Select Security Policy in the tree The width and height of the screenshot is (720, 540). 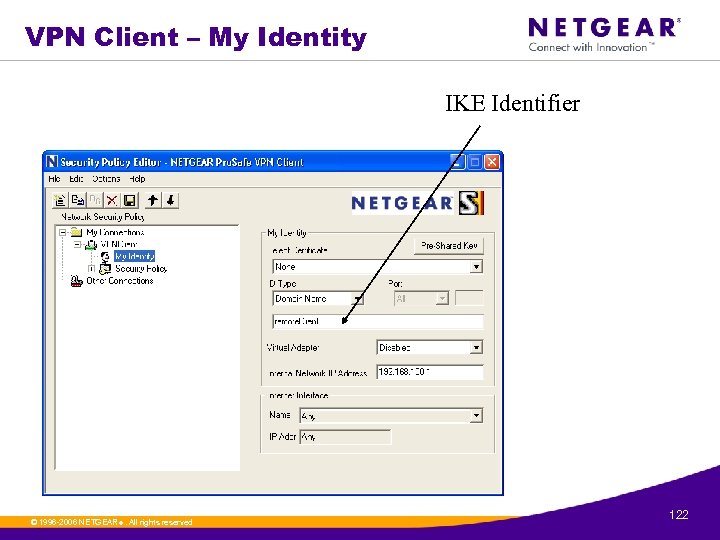pyautogui.click(x=141, y=269)
